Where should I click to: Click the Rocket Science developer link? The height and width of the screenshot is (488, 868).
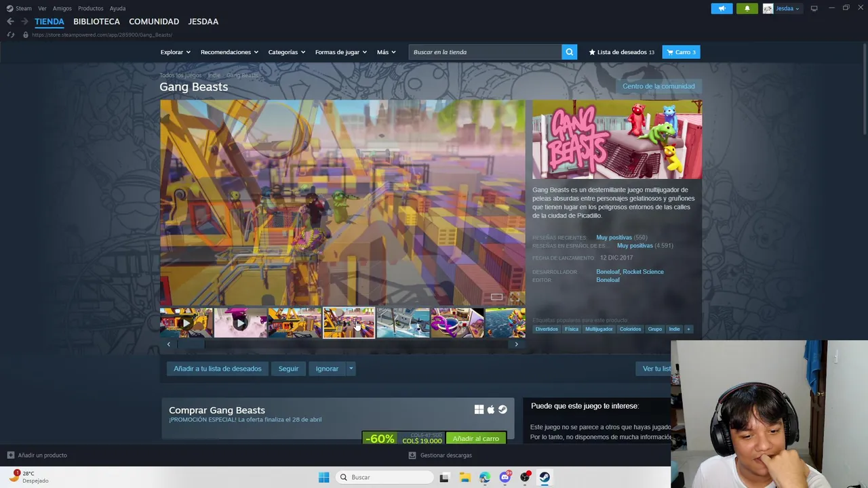point(643,272)
